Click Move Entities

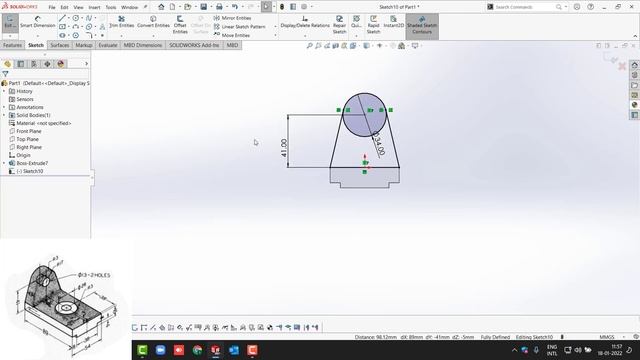[231, 35]
